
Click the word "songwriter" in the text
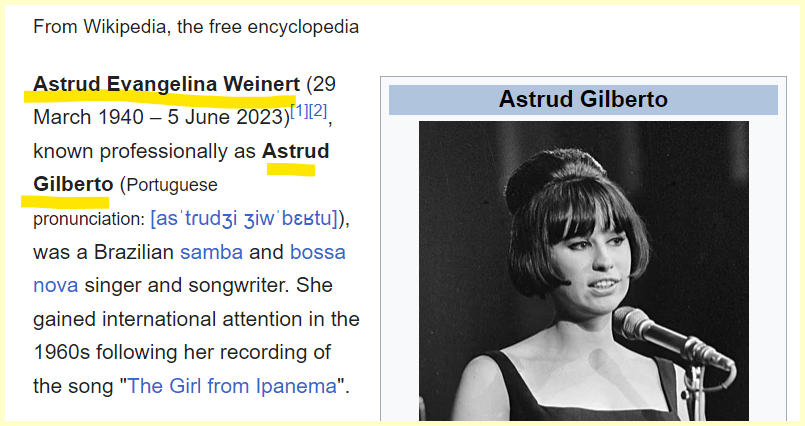coord(196,285)
